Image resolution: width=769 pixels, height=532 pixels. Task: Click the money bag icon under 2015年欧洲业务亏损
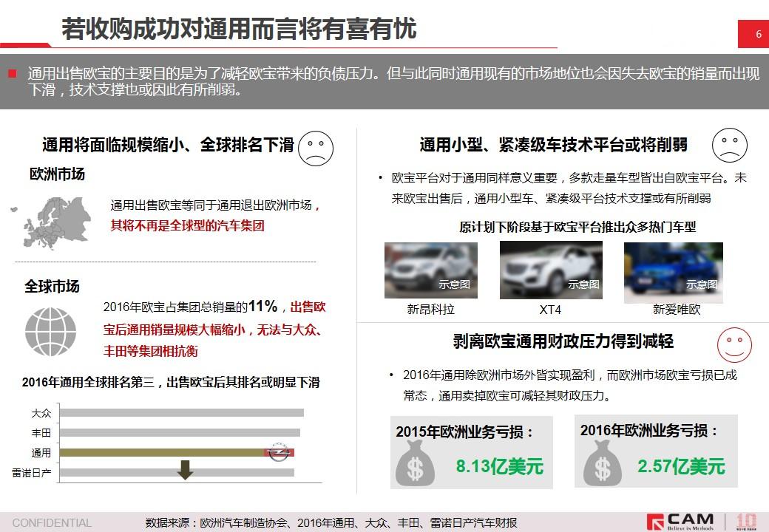415,463
